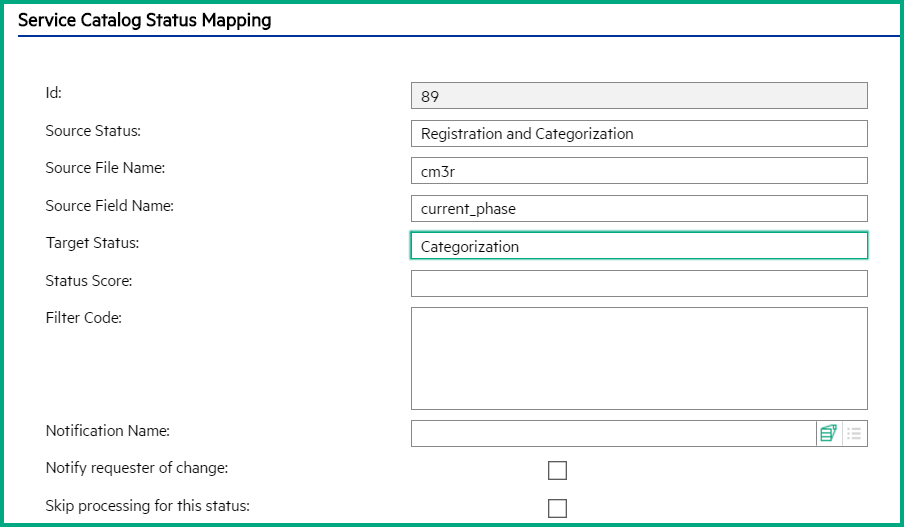Viewport: 904px width, 527px height.
Task: Focus the Notification Name text box
Action: pos(613,434)
